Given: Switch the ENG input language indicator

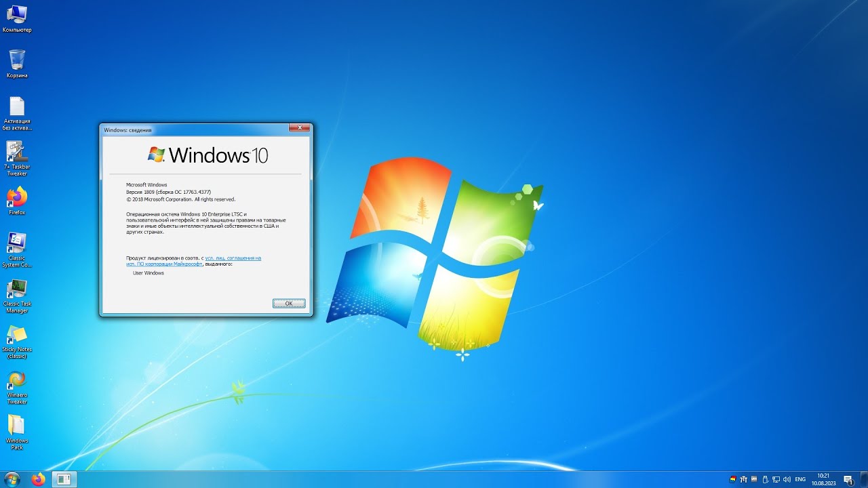Looking at the screenshot, I should (x=800, y=479).
